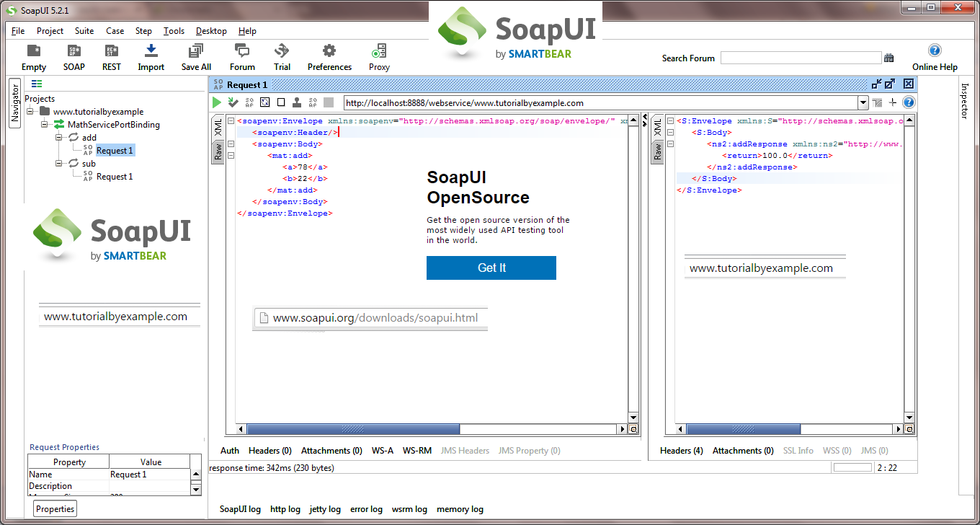Open the Auth tab below the request
Viewport: 980px width, 525px height.
(x=230, y=451)
